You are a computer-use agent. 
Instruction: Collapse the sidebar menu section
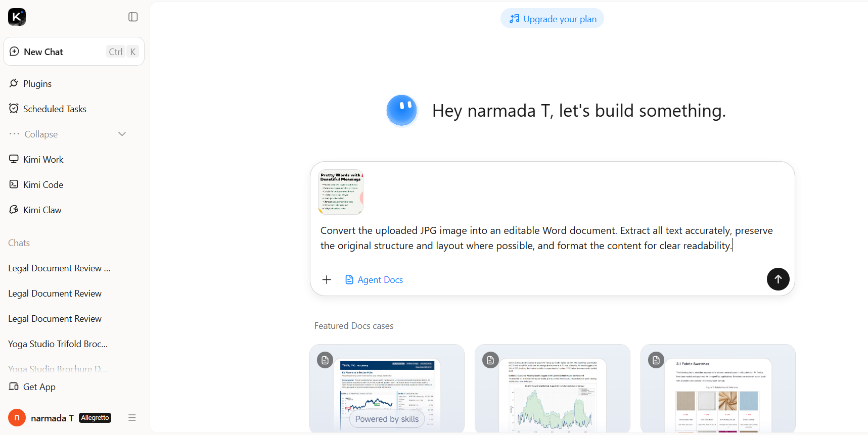pyautogui.click(x=67, y=134)
